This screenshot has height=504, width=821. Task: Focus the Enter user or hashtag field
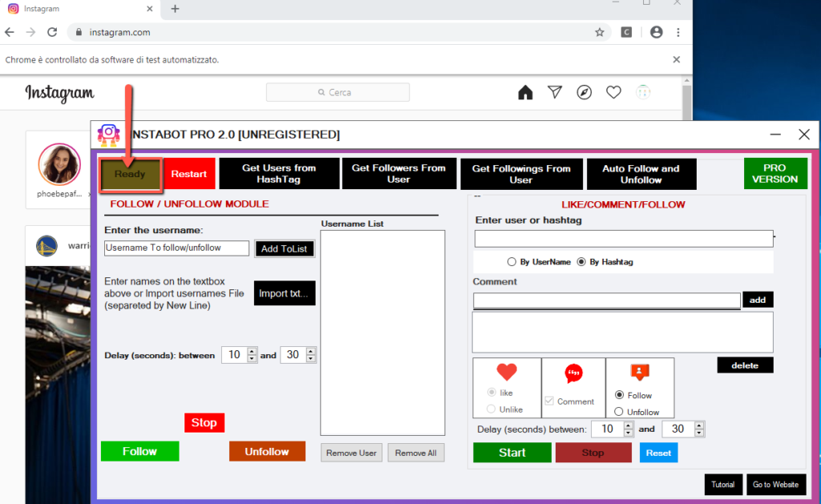click(624, 239)
